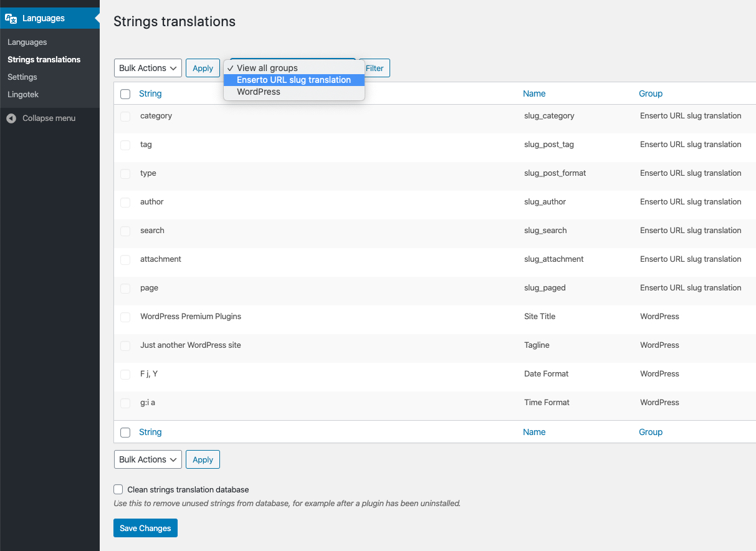Select checkbox for the category string row

[x=125, y=117]
